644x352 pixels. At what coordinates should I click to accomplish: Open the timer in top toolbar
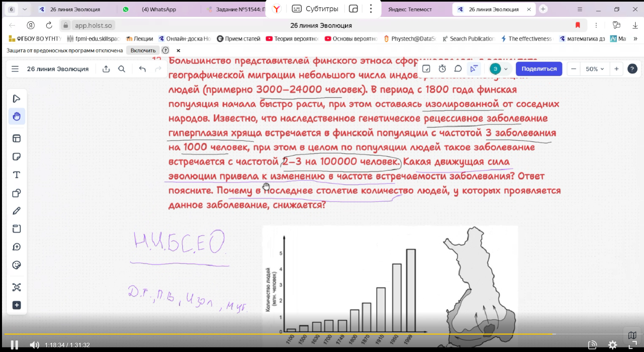pos(442,69)
